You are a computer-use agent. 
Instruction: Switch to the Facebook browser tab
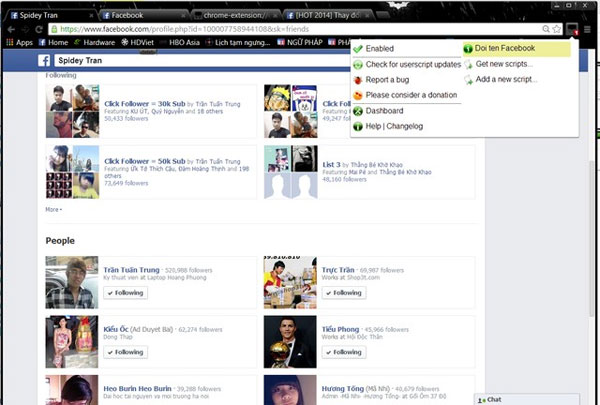click(x=144, y=15)
